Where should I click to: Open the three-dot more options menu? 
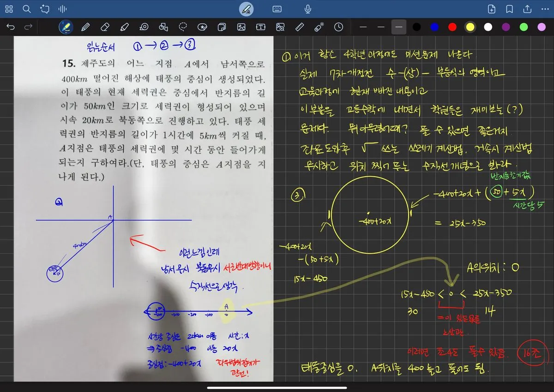pos(545,9)
